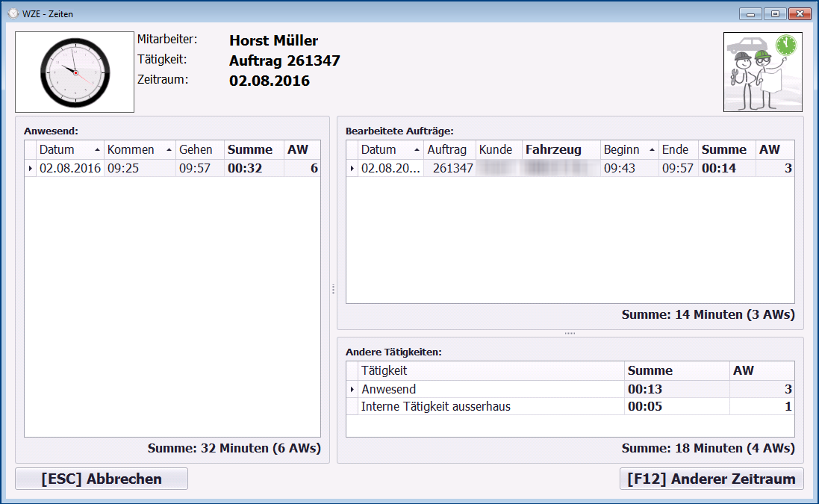
Task: Click the WZE app icon in title bar
Action: coord(13,14)
